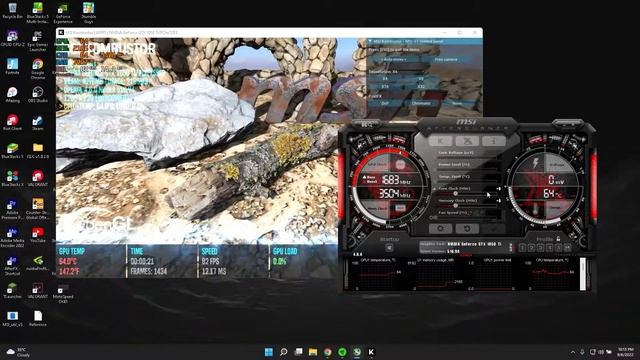This screenshot has height=360, width=640.
Task: Open nvidiaProfileInspector desktop icon
Action: (38, 263)
